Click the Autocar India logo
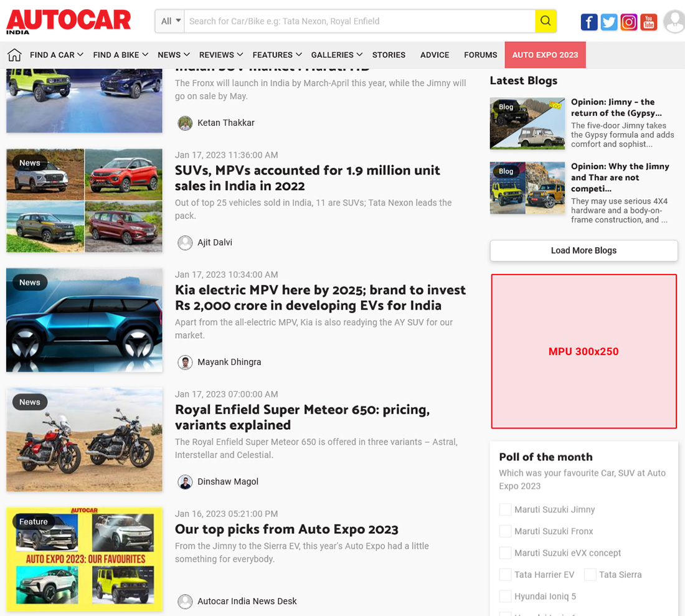The height and width of the screenshot is (616, 685). pyautogui.click(x=68, y=21)
